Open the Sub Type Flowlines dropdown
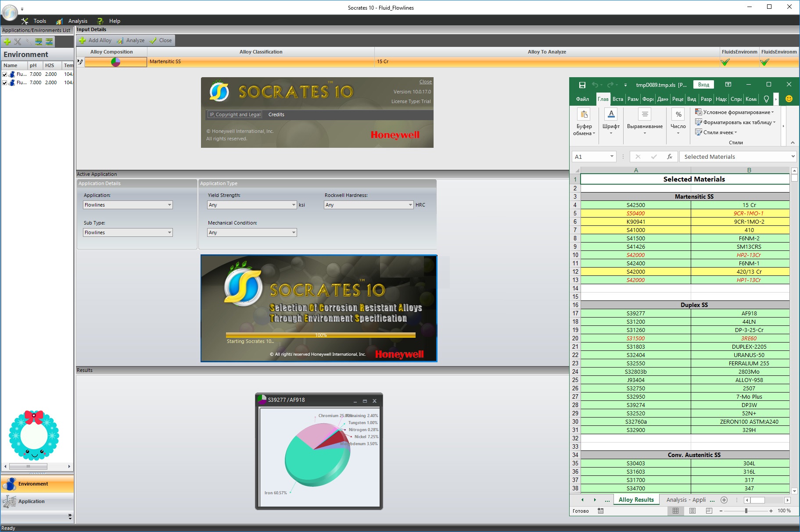Screen dimensions: 800x532 [169, 232]
